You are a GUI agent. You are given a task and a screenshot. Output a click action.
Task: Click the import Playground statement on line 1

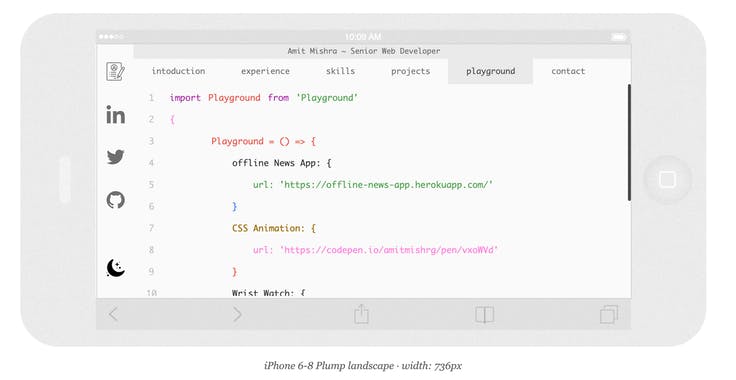click(x=264, y=98)
